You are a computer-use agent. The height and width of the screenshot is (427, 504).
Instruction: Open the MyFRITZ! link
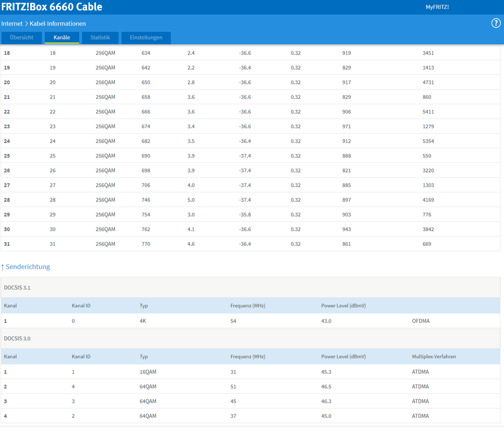437,7
